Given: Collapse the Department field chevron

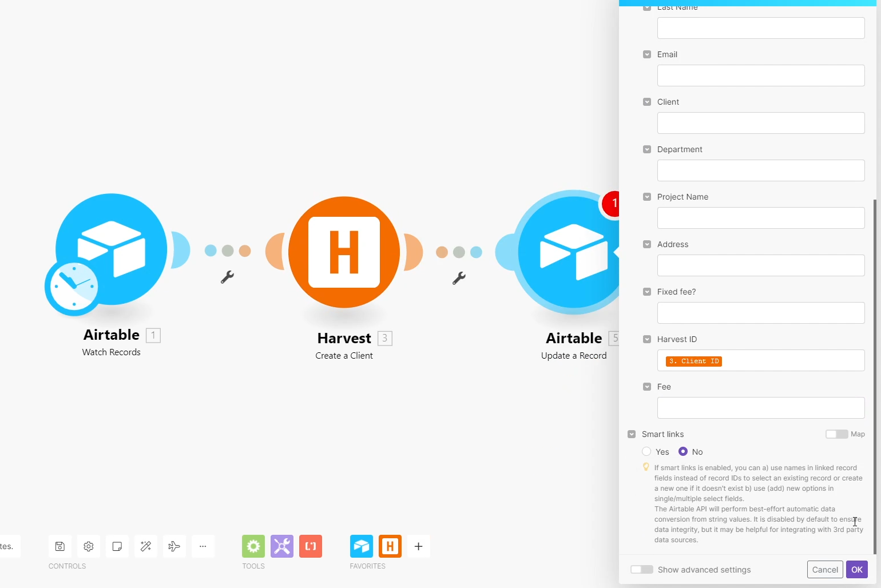Looking at the screenshot, I should click(x=647, y=149).
